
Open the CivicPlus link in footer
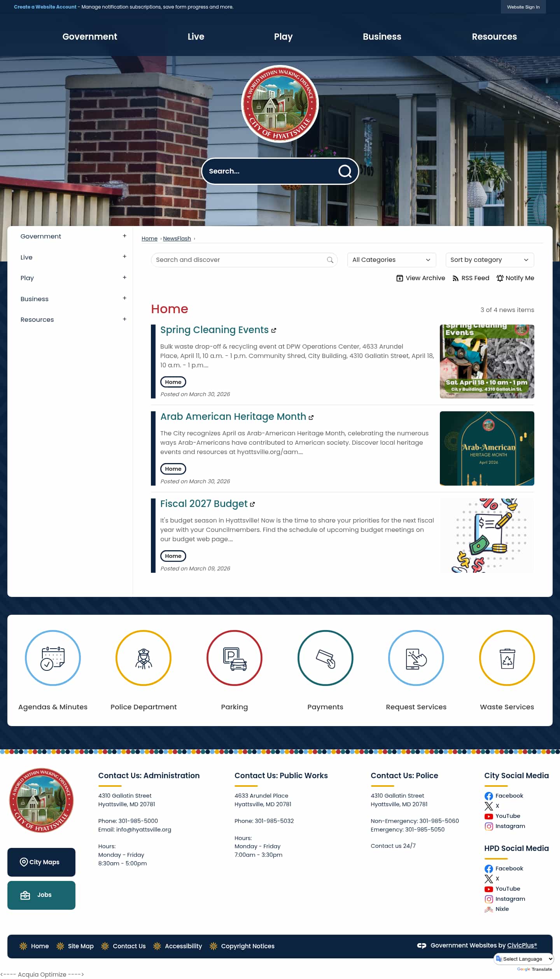pyautogui.click(x=522, y=946)
